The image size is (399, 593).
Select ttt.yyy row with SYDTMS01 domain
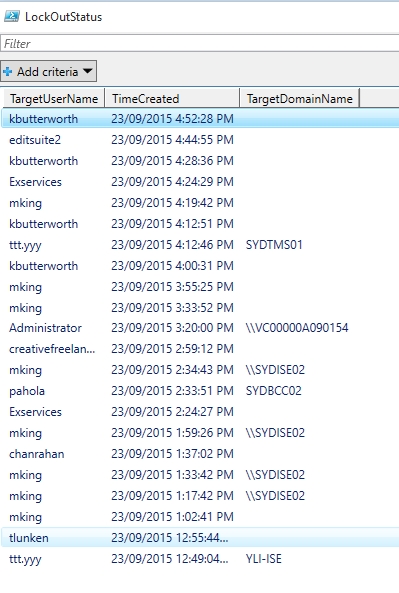200,245
